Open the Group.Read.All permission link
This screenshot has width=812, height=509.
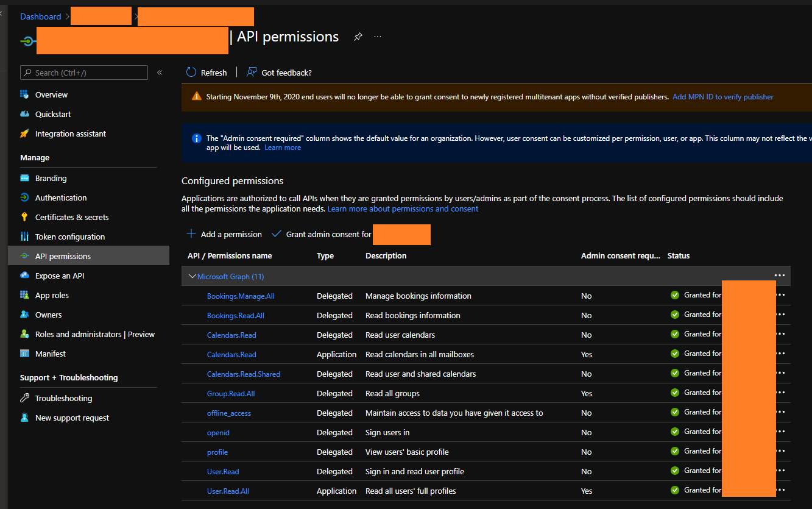pos(231,393)
